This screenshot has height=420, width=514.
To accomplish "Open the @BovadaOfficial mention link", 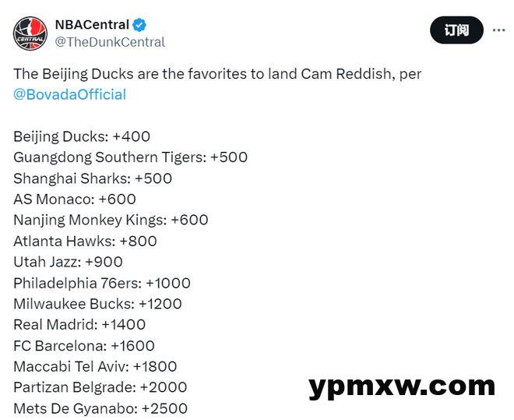I will [69, 94].
